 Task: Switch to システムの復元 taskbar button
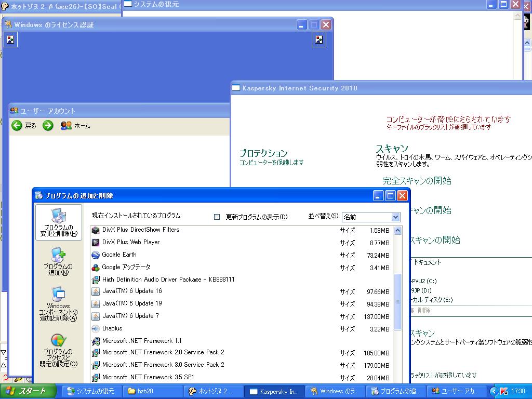(91, 392)
